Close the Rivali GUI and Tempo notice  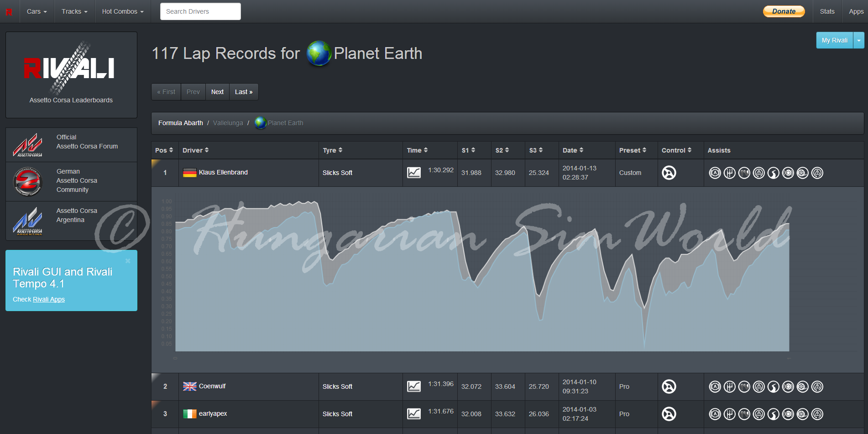(128, 261)
